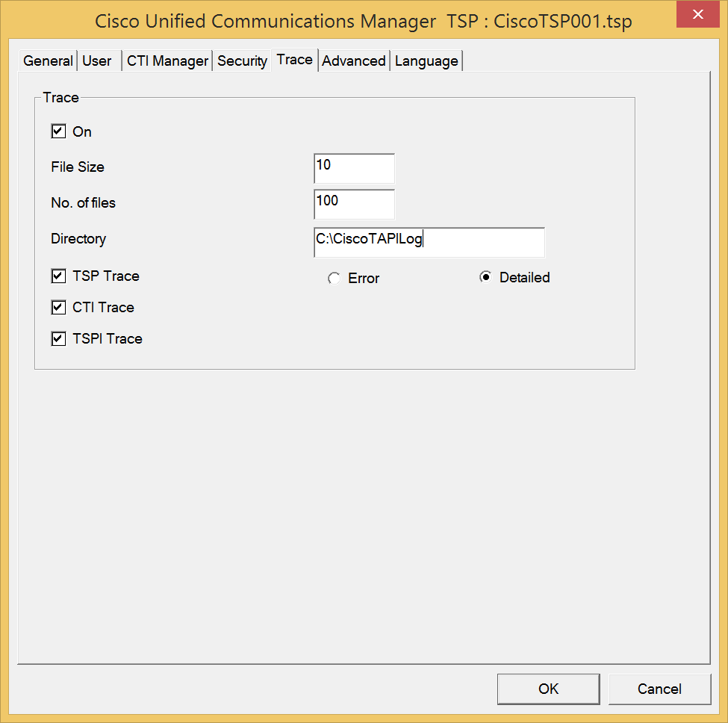728x723 pixels.
Task: Choose the Detailed radio button
Action: (x=485, y=277)
